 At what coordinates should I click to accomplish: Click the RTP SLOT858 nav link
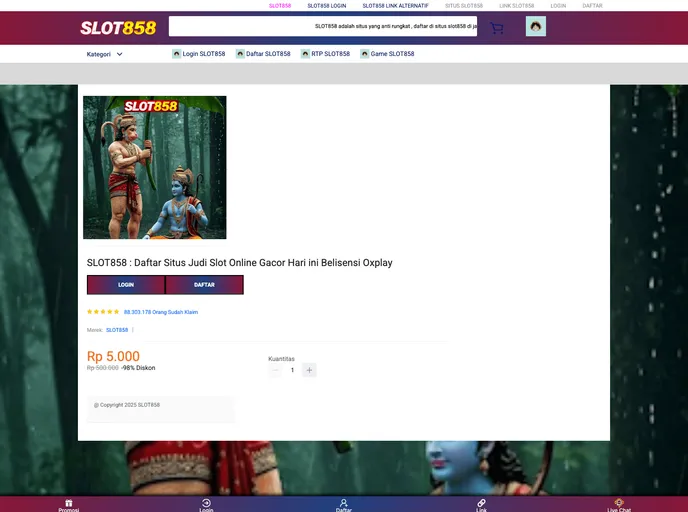330,54
